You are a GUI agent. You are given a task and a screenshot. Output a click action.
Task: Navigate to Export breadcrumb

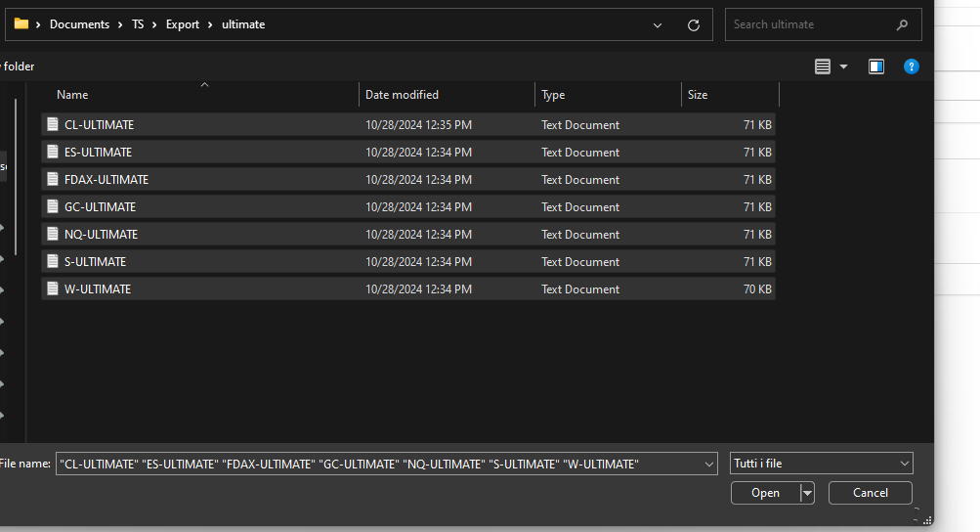tap(183, 24)
